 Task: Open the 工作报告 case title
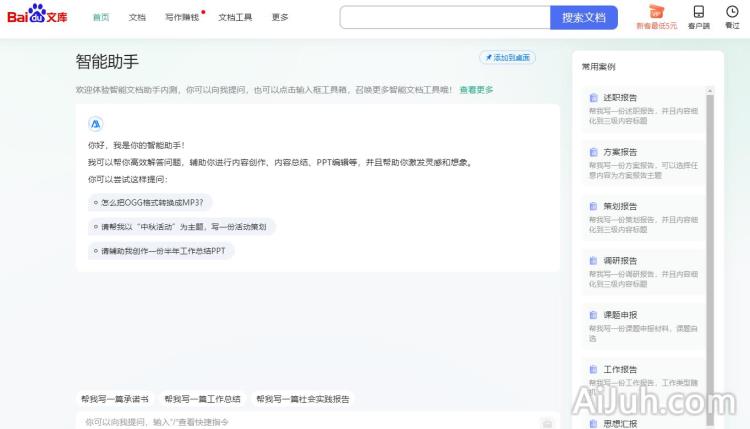[620, 369]
